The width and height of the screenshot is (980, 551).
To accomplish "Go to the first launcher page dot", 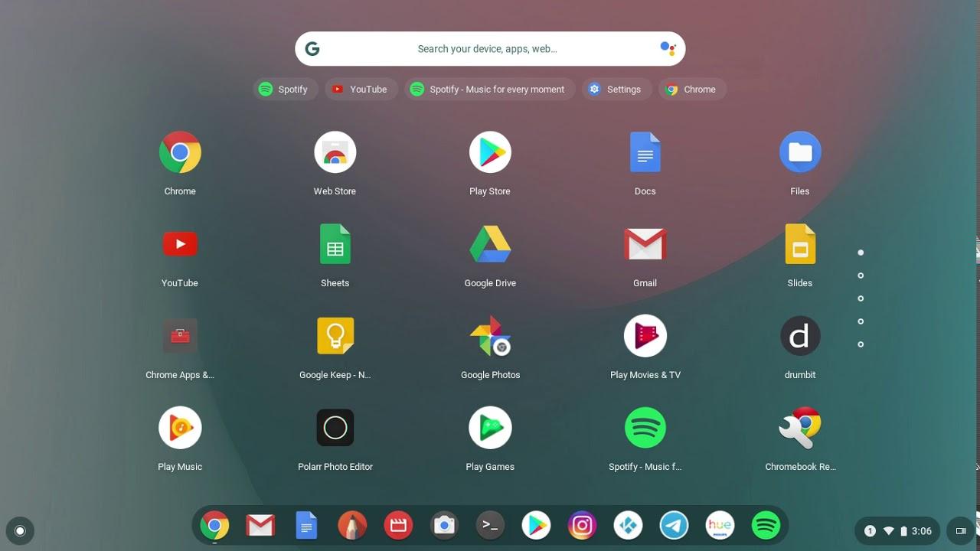I will (x=861, y=253).
